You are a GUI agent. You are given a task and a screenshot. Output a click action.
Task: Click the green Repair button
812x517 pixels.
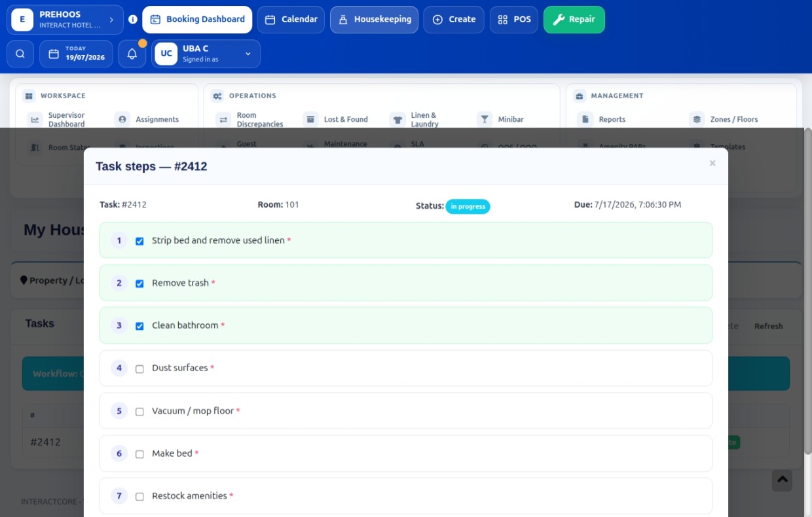(574, 20)
